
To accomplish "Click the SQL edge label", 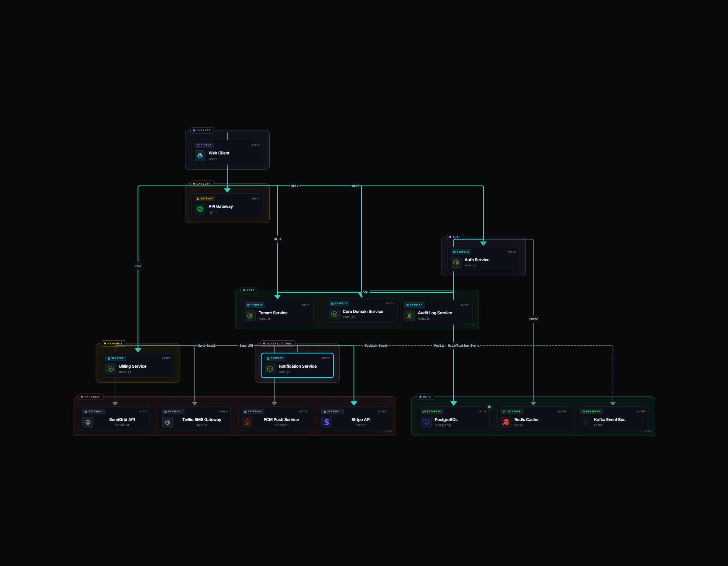I will pos(366,292).
